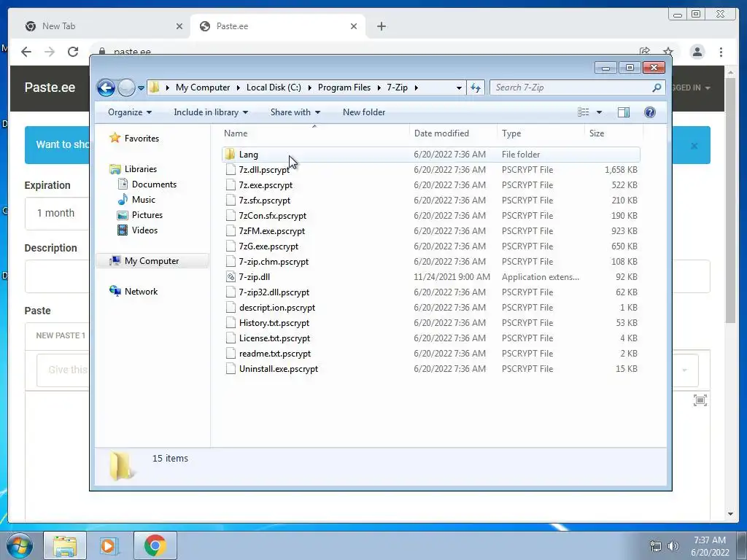Select License.txt.pscrypt file name
This screenshot has width=747, height=560.
pyautogui.click(x=274, y=338)
